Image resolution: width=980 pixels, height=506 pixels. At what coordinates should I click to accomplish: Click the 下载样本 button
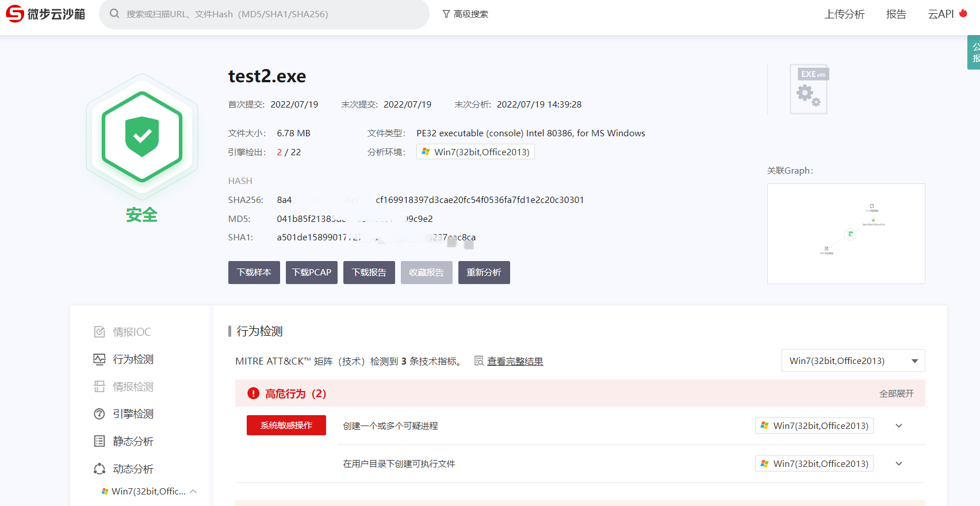tap(254, 273)
